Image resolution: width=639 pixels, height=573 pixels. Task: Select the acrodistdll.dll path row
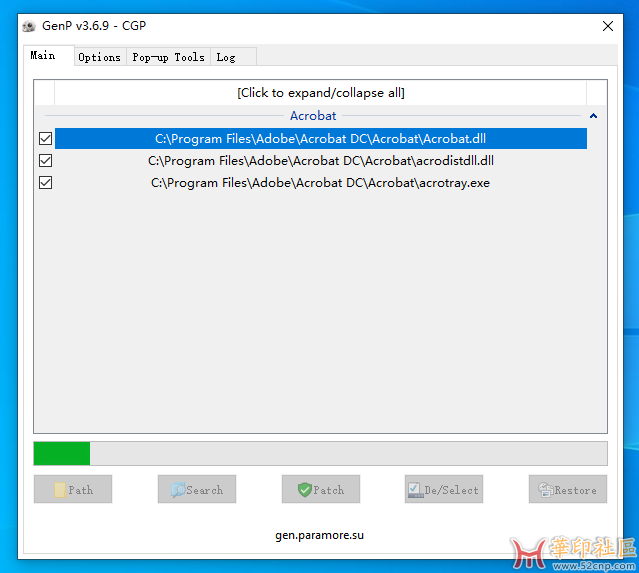321,161
